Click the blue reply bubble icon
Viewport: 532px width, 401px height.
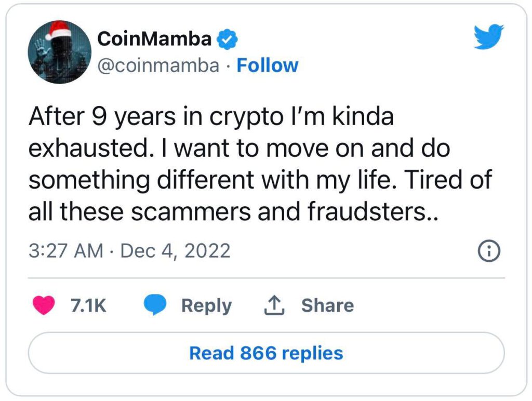point(154,305)
